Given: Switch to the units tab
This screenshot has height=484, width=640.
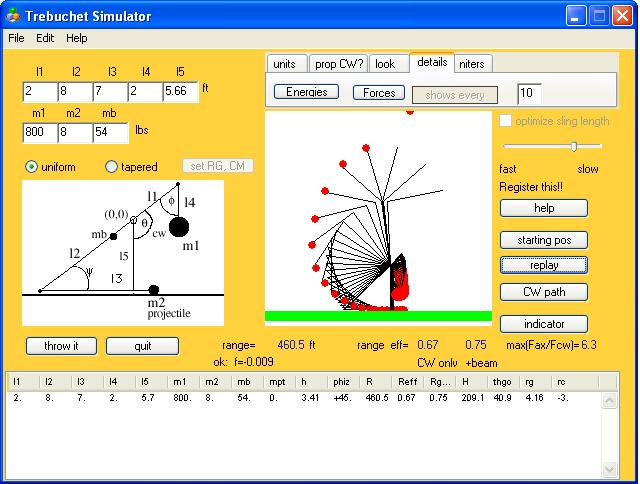Looking at the screenshot, I should pos(285,64).
